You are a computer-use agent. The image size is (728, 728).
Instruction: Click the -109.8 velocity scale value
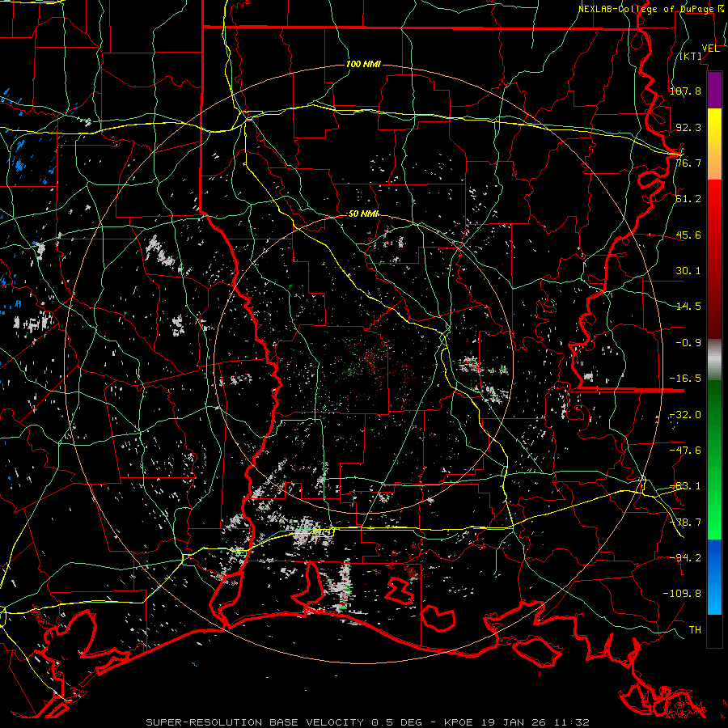pos(682,594)
